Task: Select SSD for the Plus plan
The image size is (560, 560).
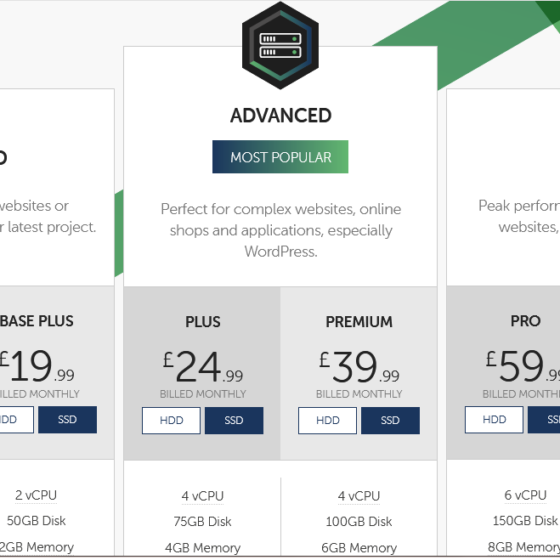Action: tap(234, 420)
